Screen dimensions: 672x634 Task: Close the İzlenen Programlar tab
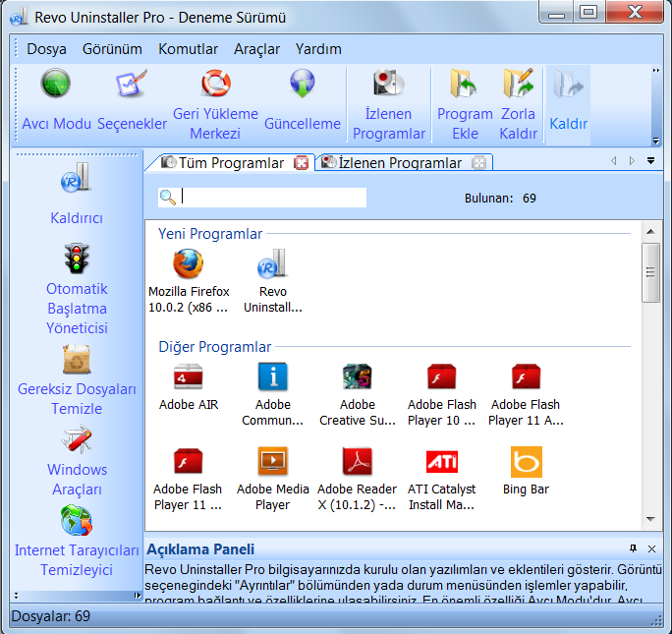[x=478, y=163]
